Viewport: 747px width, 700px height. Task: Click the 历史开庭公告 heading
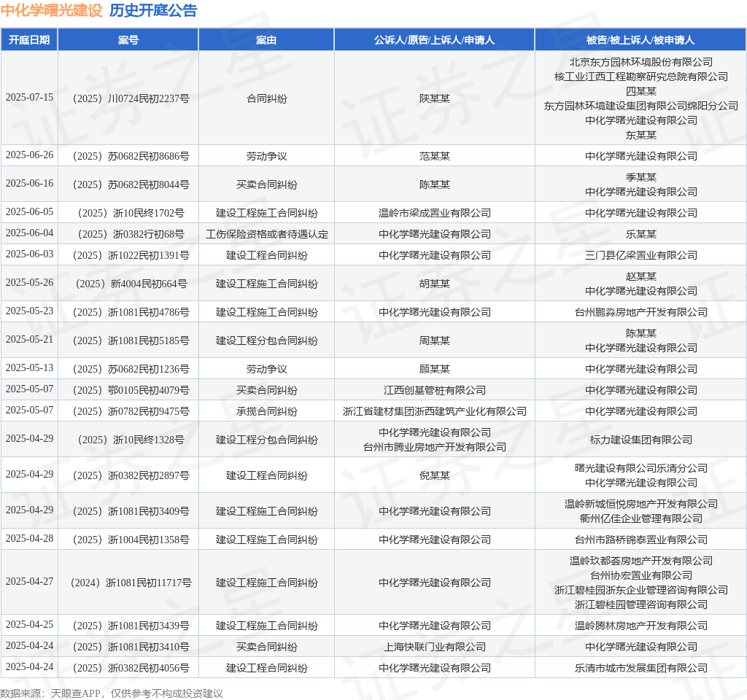pyautogui.click(x=153, y=10)
